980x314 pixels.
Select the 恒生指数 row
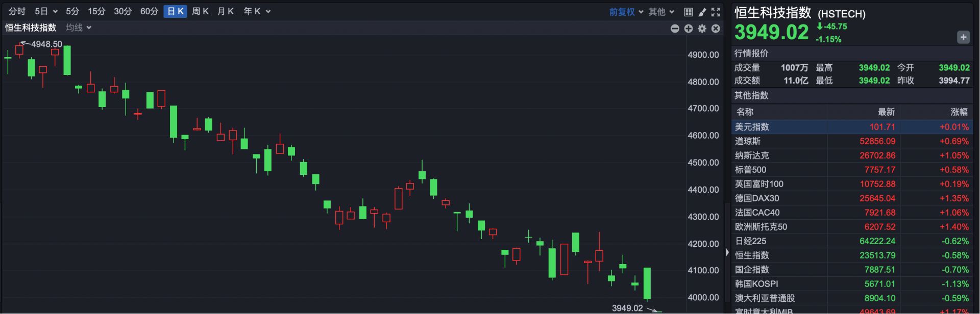tap(852, 255)
